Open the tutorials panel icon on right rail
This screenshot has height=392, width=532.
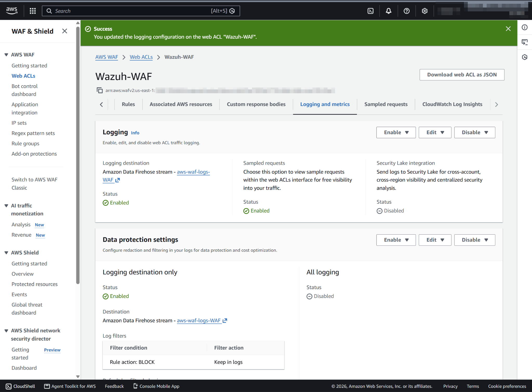(x=525, y=42)
